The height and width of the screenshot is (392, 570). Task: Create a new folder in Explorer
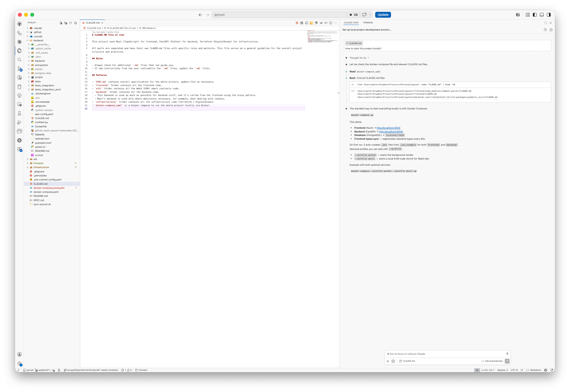(66, 23)
